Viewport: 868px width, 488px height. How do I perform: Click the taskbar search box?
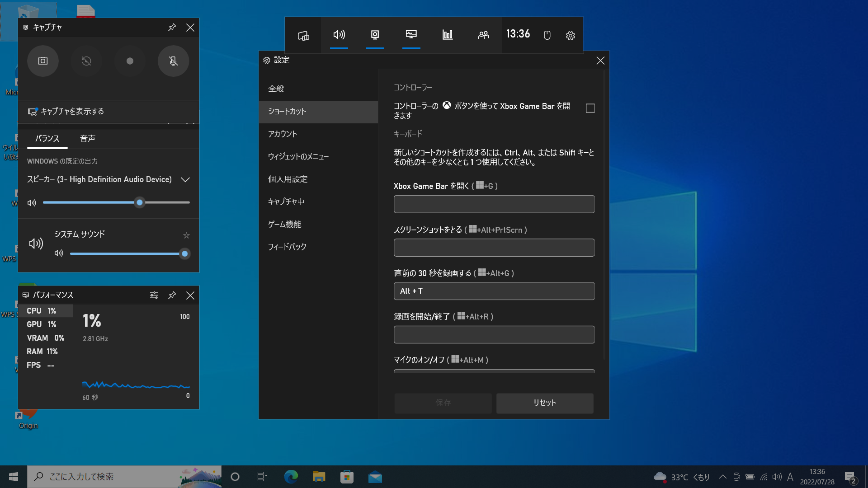[x=124, y=477]
